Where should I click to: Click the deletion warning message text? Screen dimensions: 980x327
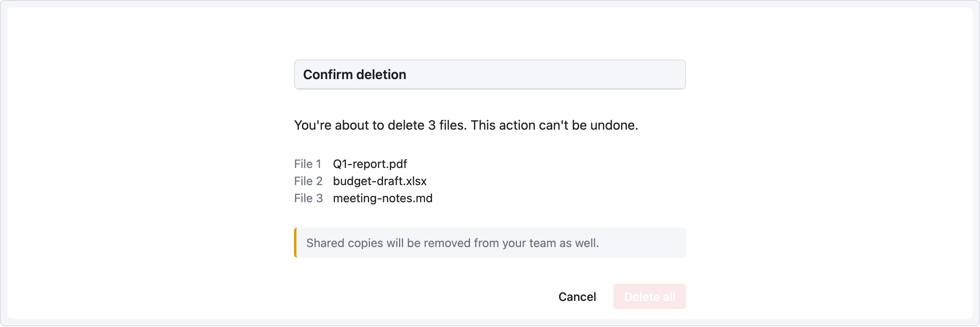(x=466, y=125)
